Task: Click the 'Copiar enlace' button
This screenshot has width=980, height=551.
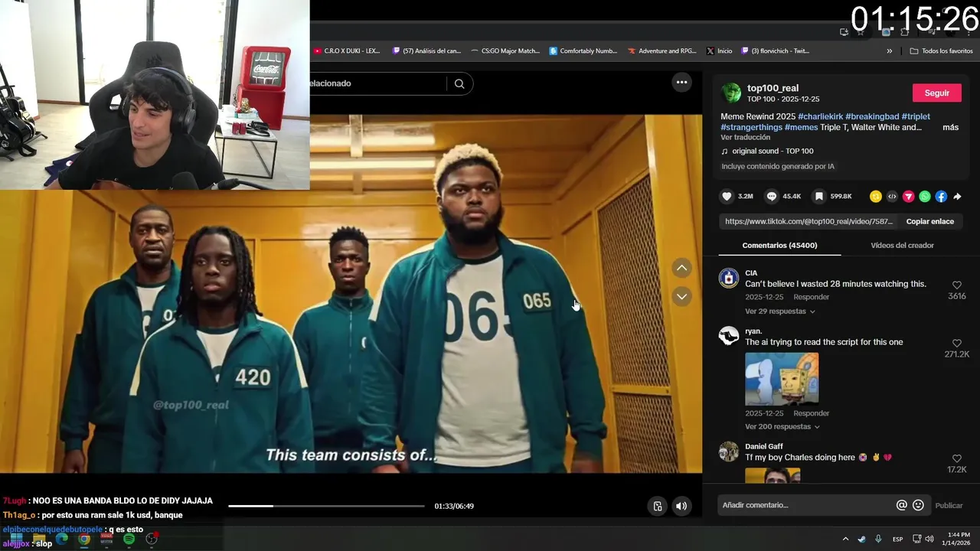Action: (929, 221)
